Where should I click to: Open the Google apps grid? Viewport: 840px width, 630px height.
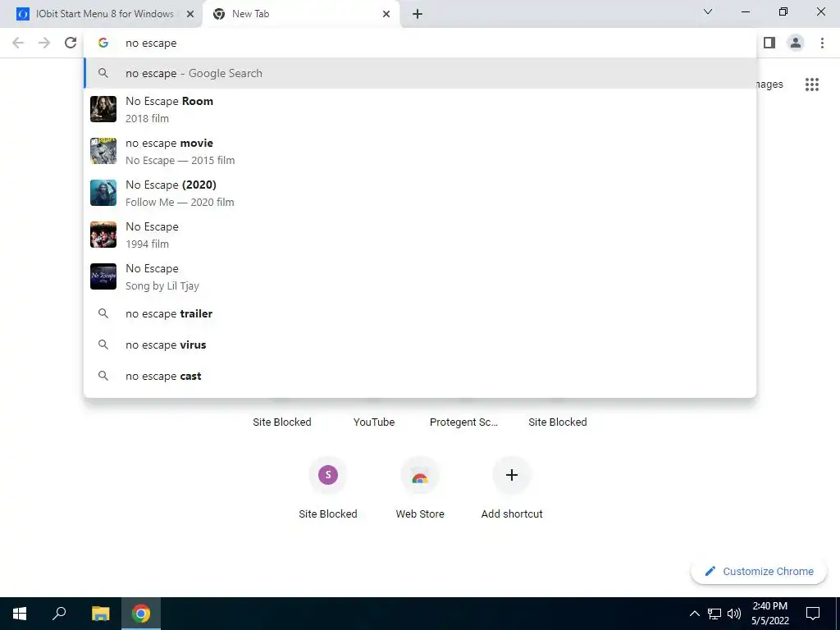(812, 84)
